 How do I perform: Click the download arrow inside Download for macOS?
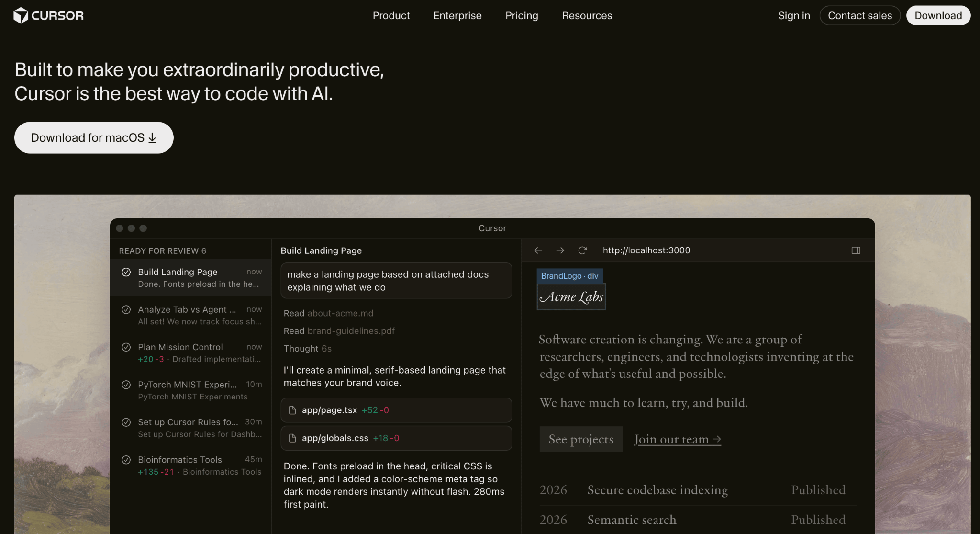pyautogui.click(x=152, y=137)
